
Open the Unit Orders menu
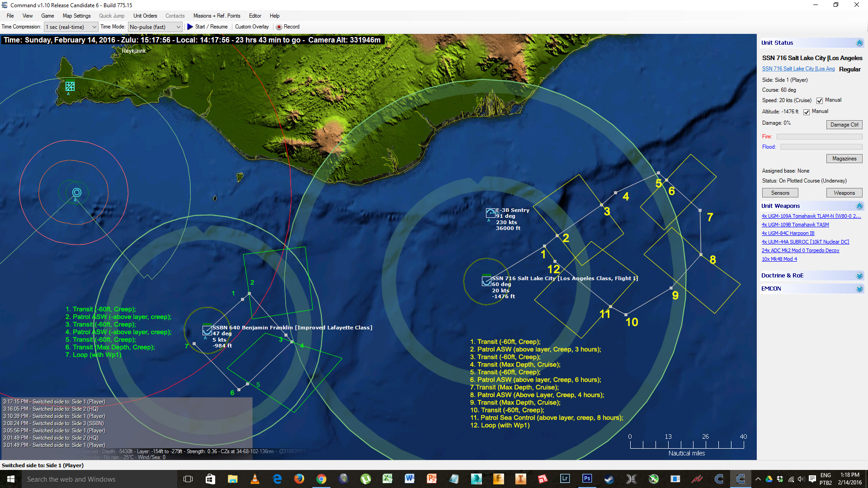coord(145,16)
